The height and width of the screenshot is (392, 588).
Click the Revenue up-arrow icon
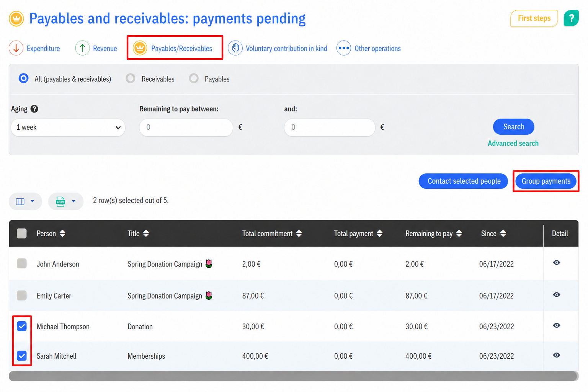point(82,48)
